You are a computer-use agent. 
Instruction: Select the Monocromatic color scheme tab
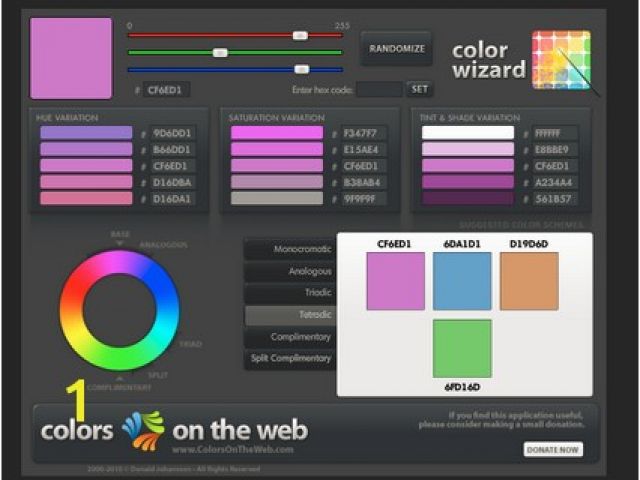(291, 249)
